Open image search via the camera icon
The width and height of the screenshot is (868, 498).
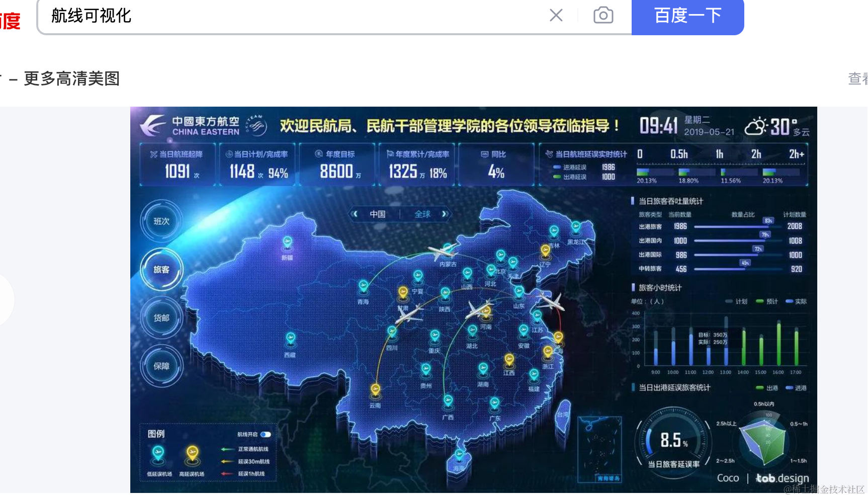tap(603, 15)
